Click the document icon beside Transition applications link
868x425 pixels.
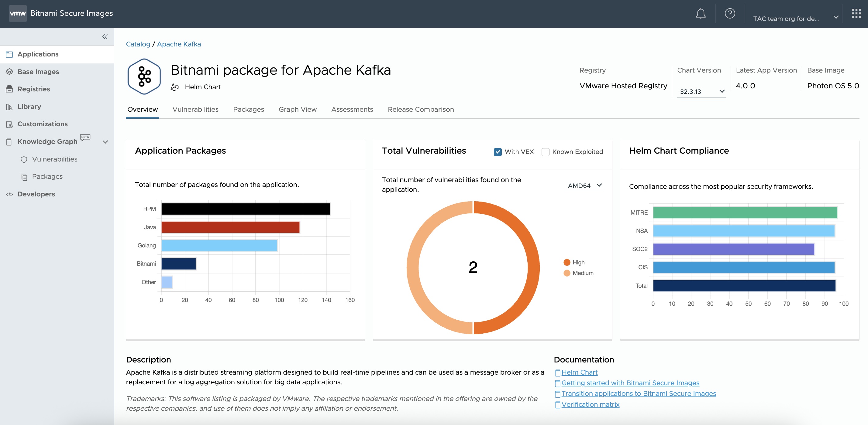point(557,394)
